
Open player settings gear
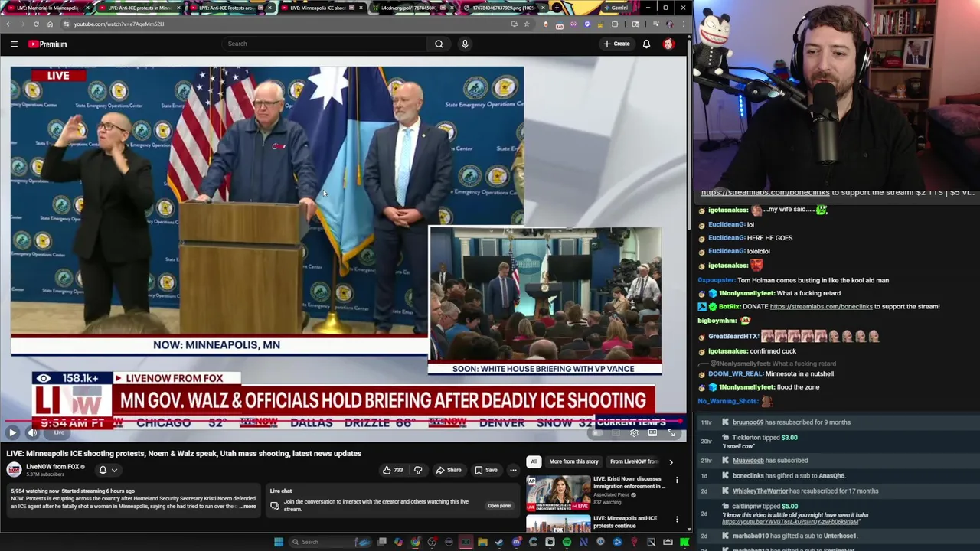(x=634, y=433)
